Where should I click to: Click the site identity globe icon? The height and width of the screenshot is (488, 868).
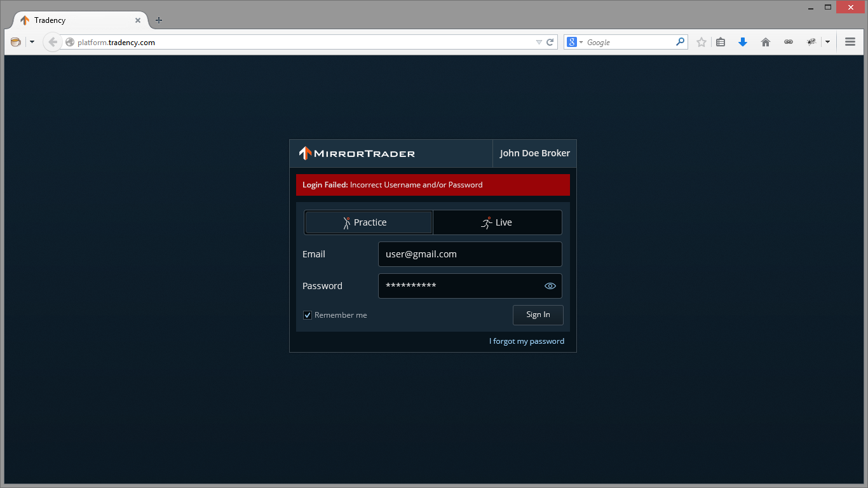(x=70, y=43)
